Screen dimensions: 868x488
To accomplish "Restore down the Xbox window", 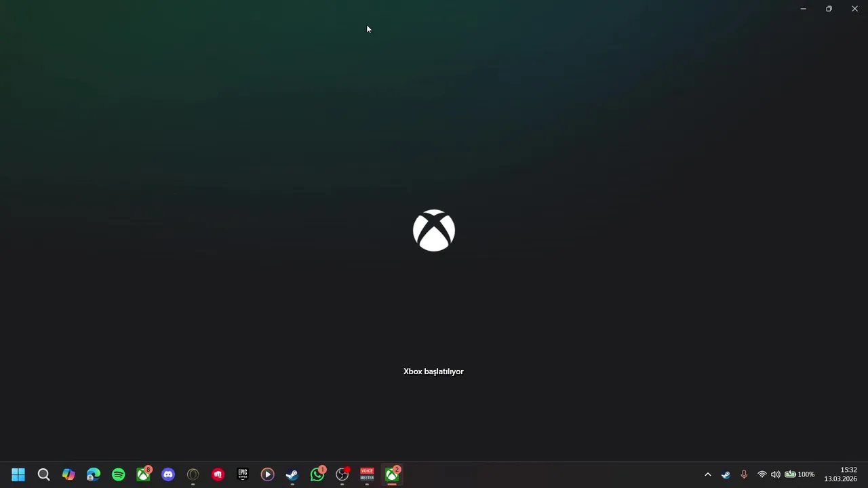I will click(829, 9).
